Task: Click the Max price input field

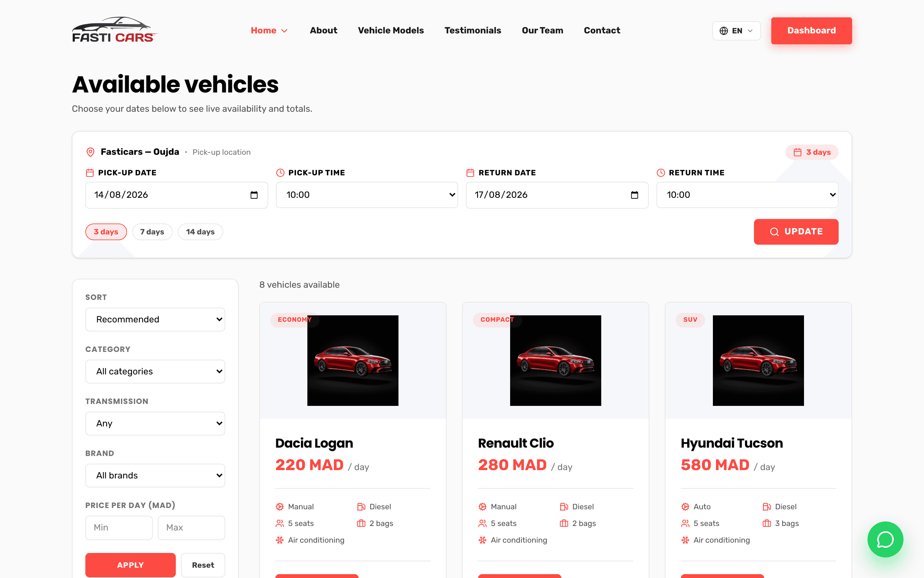Action: (x=191, y=528)
